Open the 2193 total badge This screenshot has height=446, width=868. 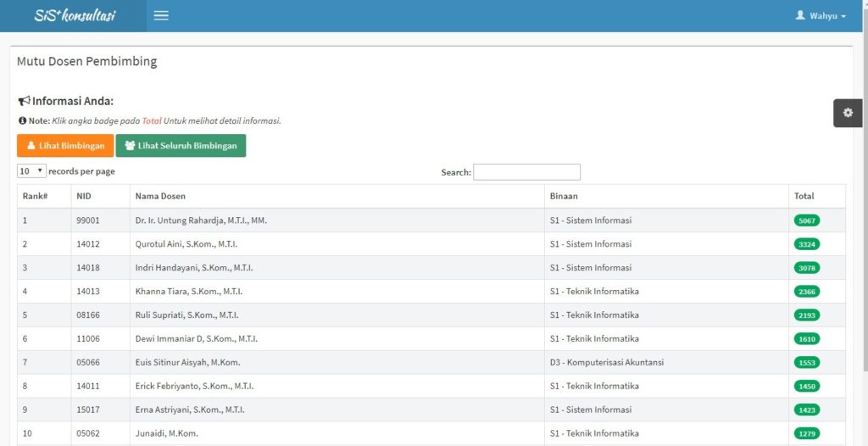807,315
